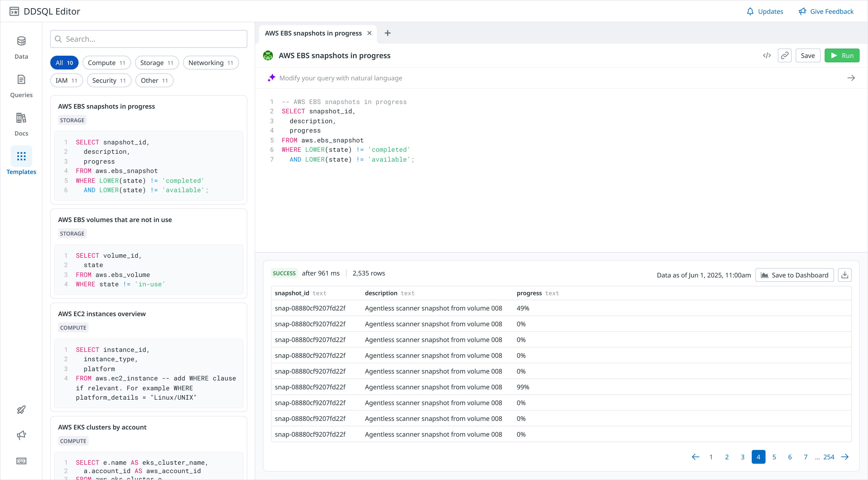Copy the query link icon
The width and height of the screenshot is (868, 480).
(x=785, y=55)
